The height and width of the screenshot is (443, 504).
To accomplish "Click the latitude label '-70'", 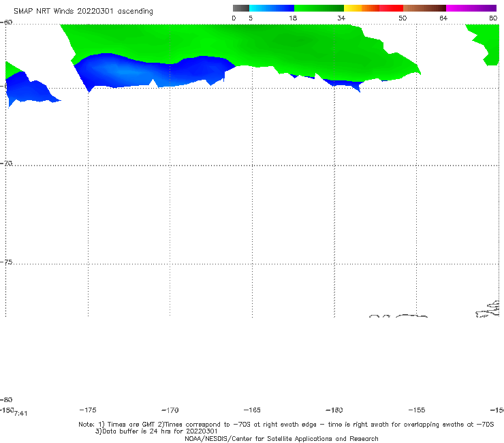I will 6,164.
